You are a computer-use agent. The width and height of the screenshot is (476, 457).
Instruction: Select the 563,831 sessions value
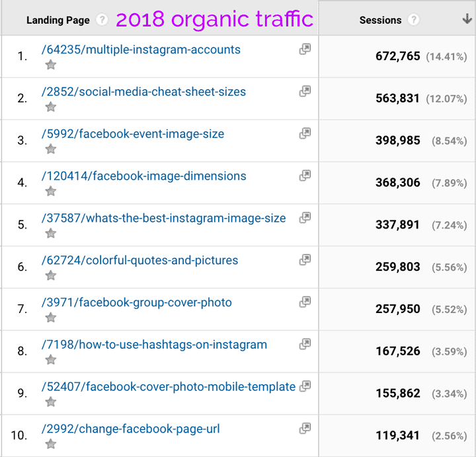[x=398, y=98]
